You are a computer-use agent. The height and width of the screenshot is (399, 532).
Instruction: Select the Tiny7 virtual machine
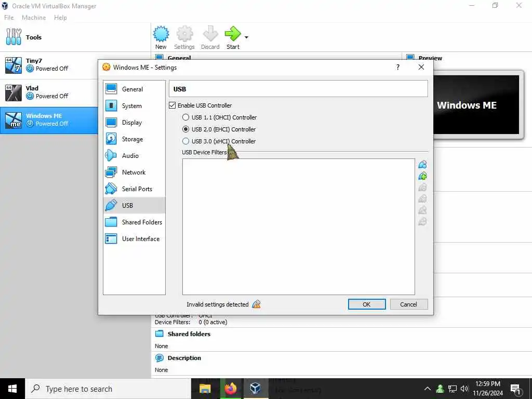49,65
